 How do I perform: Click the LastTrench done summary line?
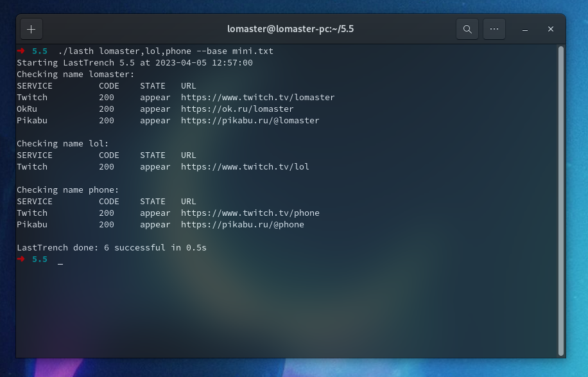click(112, 247)
